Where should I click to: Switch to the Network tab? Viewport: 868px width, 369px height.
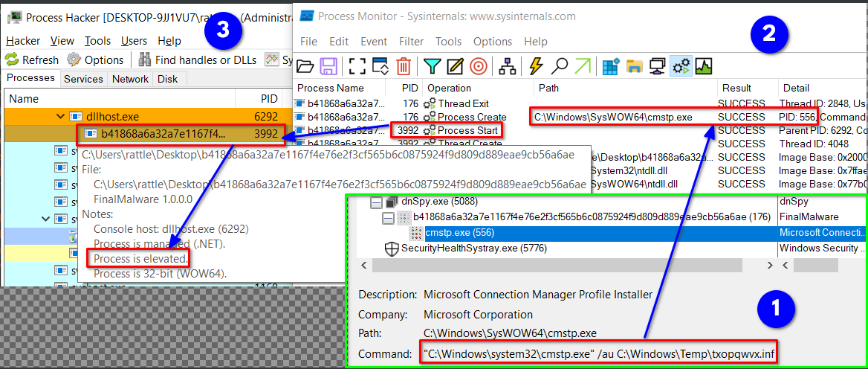[x=130, y=79]
